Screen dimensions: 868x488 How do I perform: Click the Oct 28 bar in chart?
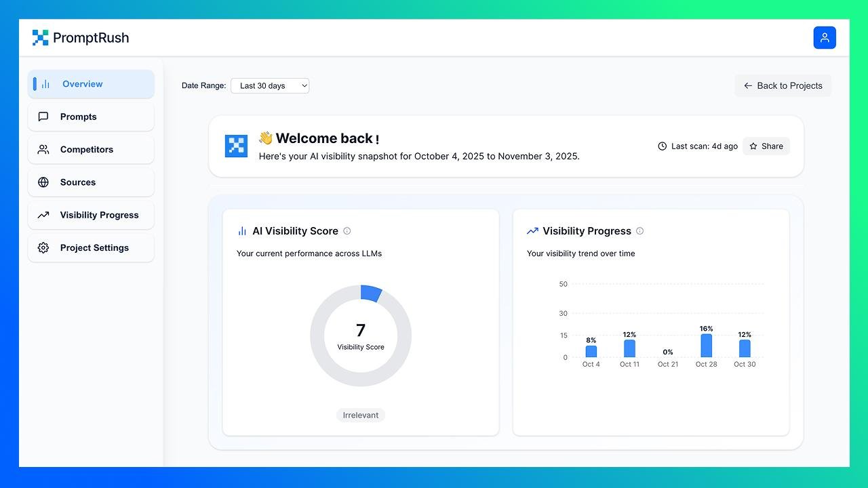pyautogui.click(x=706, y=346)
